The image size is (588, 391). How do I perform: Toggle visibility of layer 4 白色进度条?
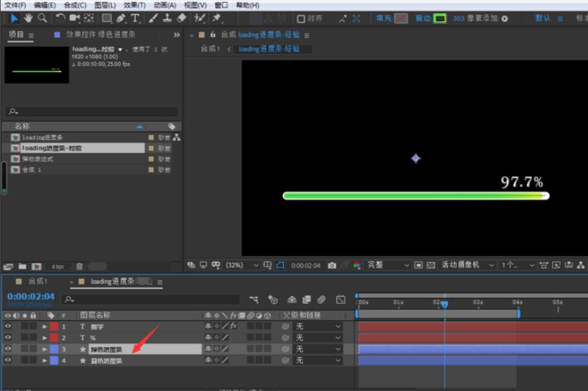(x=8, y=361)
